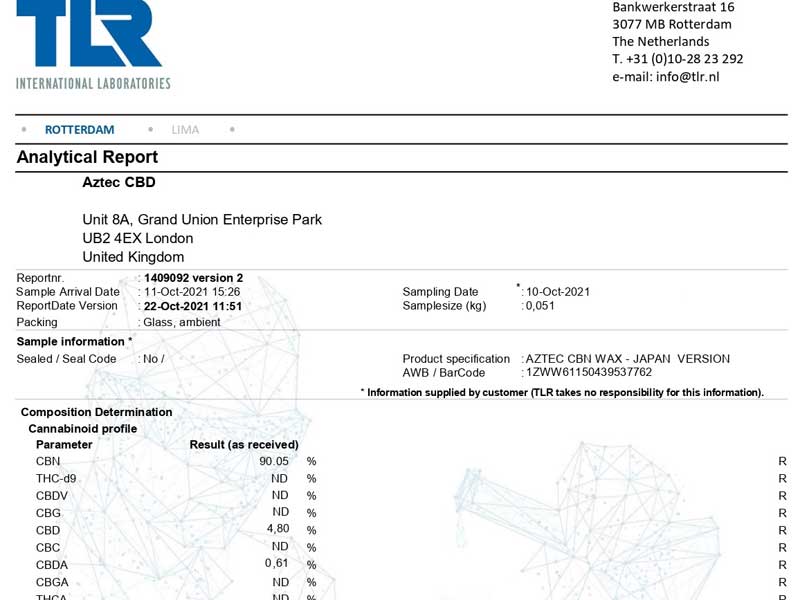Click the Cannabinoid profile subheading

(x=82, y=428)
